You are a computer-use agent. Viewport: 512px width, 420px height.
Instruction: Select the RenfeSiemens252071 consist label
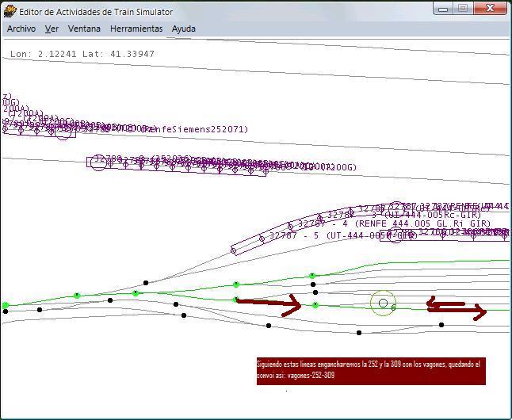(193, 129)
